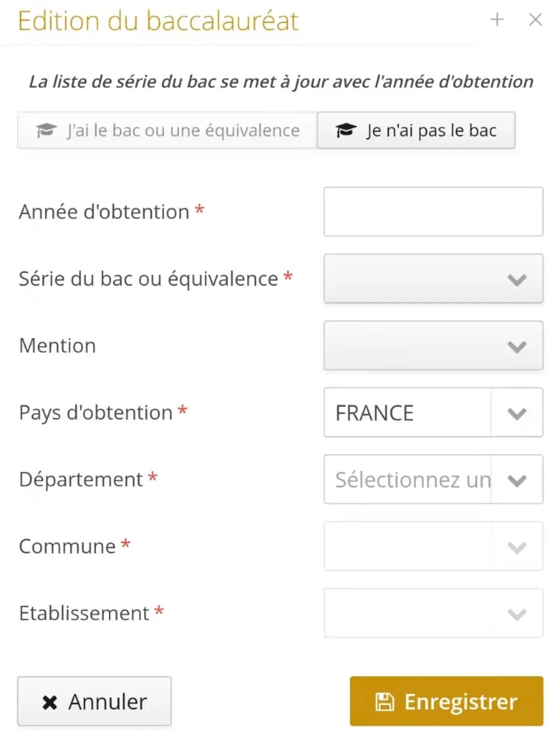This screenshot has height=741, width=560.
Task: Click the floppy disk save icon on Enregistrer
Action: point(384,702)
